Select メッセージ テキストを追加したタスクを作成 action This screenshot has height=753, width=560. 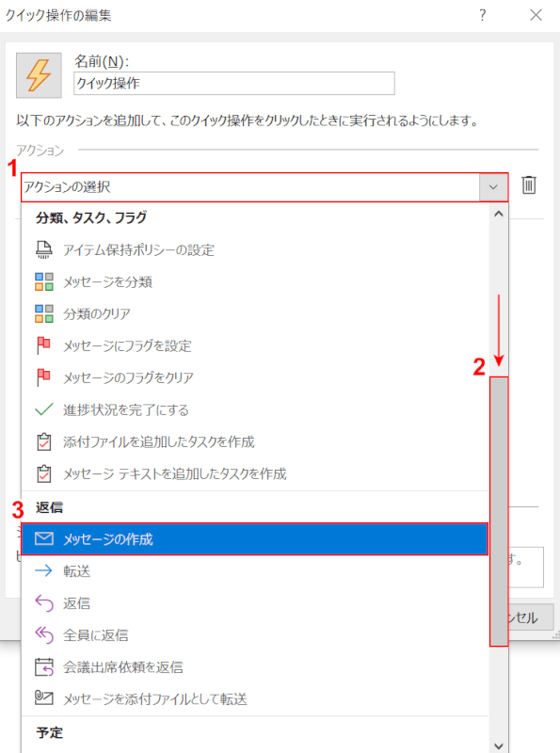point(255,474)
